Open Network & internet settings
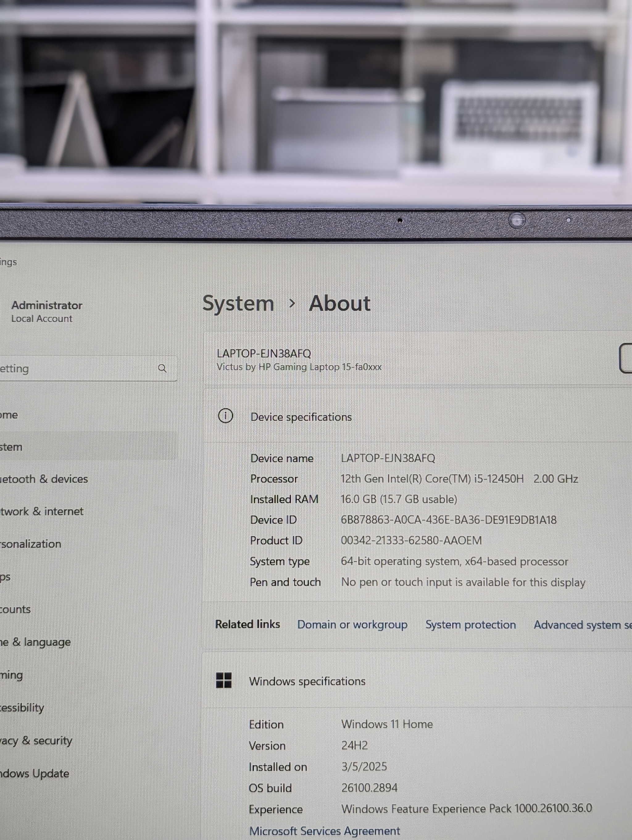632x840 pixels. (42, 511)
